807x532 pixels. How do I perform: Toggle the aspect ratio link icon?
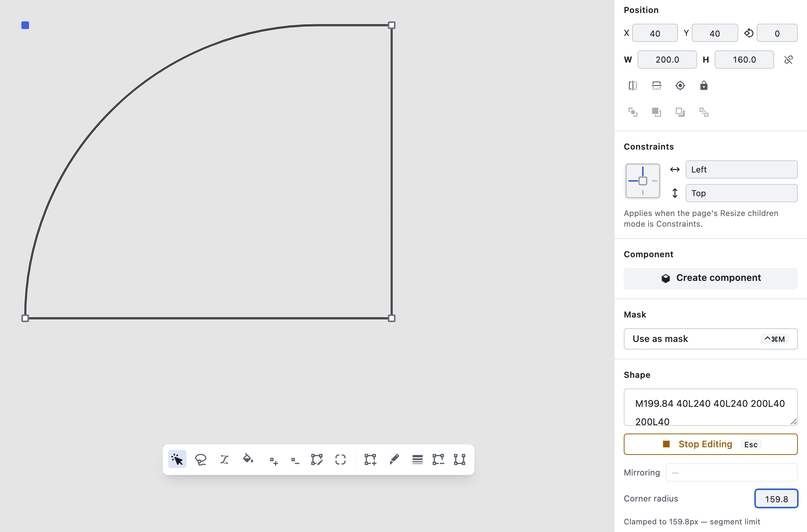coord(789,60)
